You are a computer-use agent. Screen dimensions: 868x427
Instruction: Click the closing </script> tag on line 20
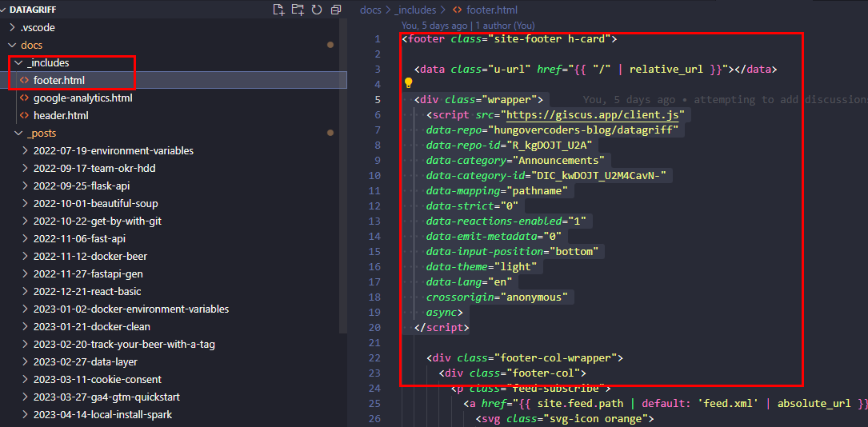pyautogui.click(x=442, y=327)
